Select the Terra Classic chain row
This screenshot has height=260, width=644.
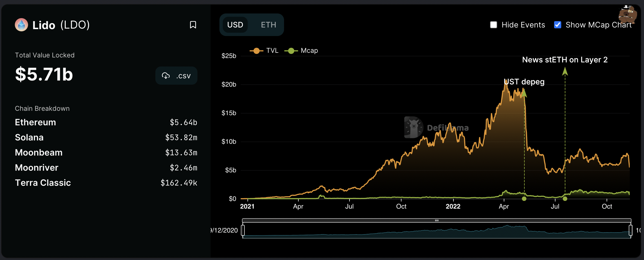pos(106,183)
